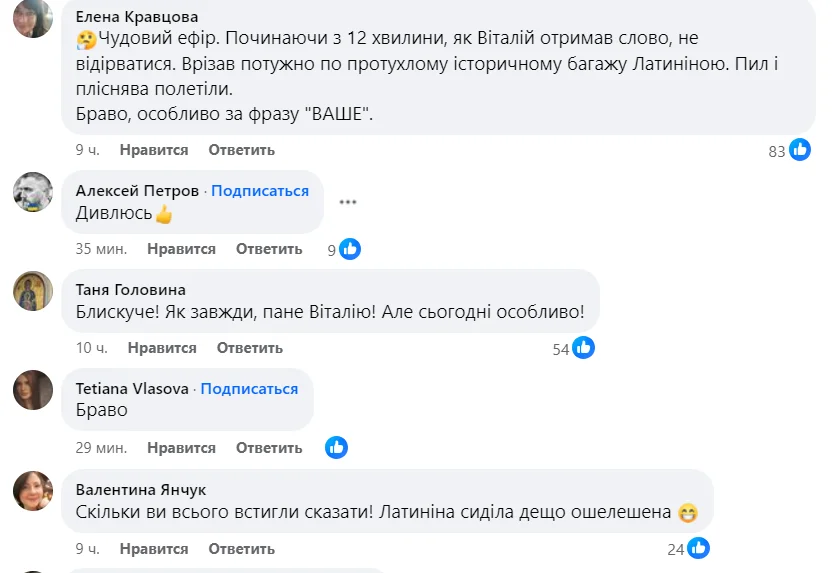Click like reaction icon on Таня Головина's comment
This screenshot has width=833, height=573.
[x=583, y=348]
